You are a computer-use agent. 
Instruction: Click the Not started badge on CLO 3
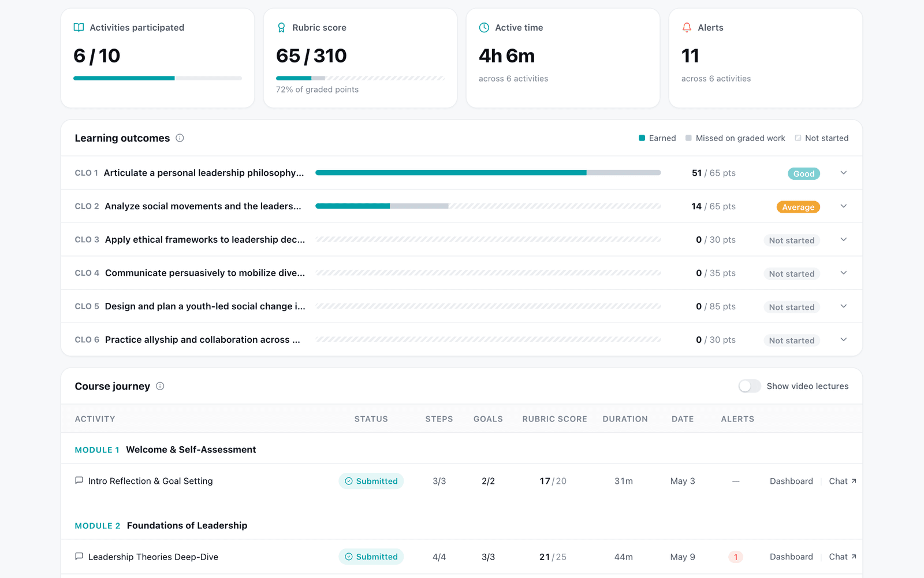click(791, 240)
